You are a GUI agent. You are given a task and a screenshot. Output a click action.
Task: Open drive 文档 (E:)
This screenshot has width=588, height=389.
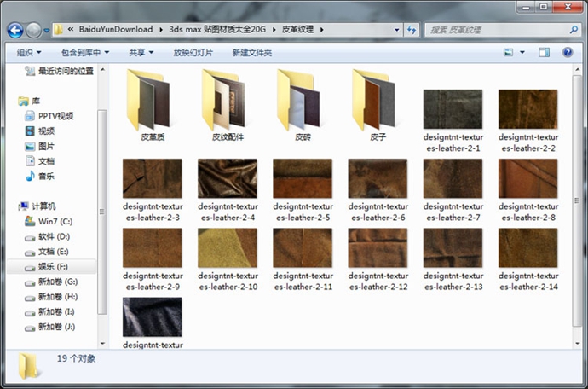click(x=47, y=252)
